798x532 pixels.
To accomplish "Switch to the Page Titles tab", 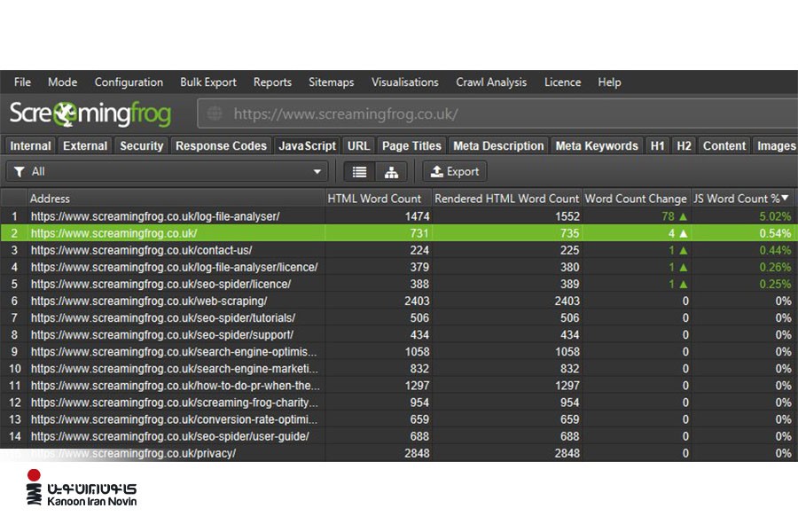I will click(x=411, y=146).
